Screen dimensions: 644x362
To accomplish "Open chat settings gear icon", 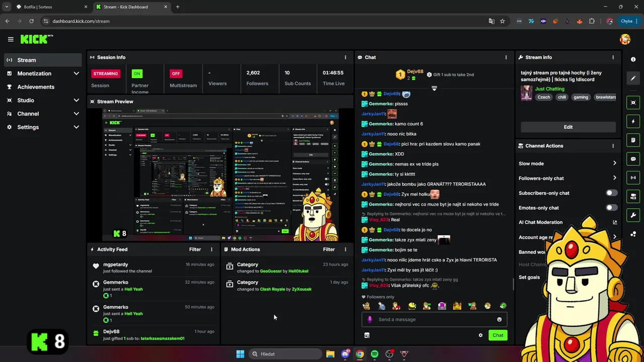I will [x=480, y=335].
